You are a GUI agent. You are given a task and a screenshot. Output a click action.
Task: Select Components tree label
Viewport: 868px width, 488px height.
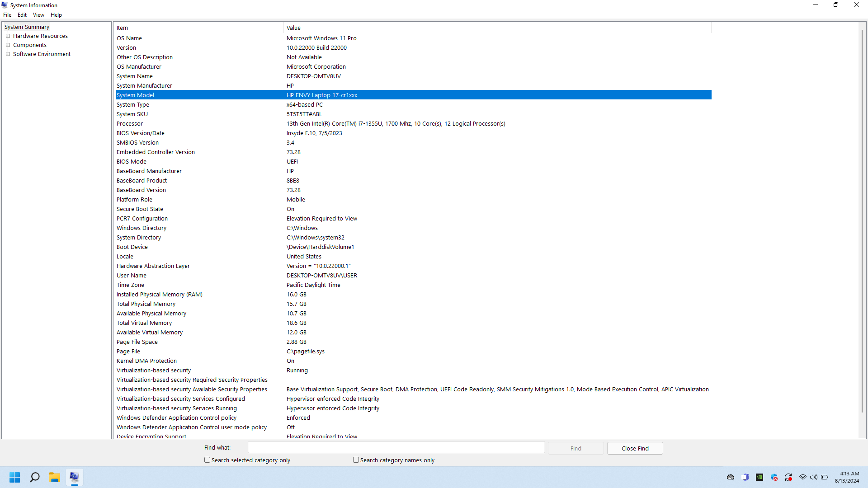point(30,45)
